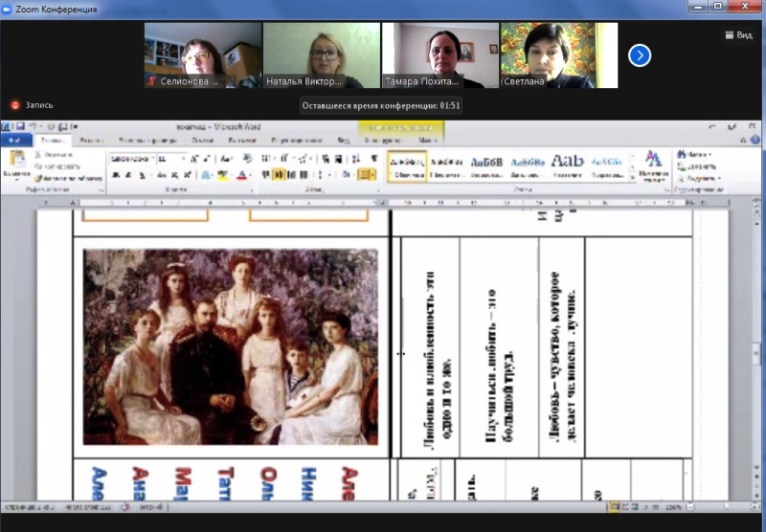Click the large Paste clipboard icon

(x=17, y=159)
